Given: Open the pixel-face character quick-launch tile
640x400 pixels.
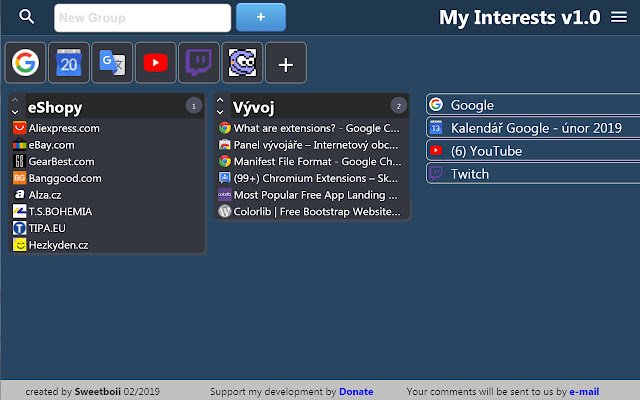Looking at the screenshot, I should coord(242,63).
